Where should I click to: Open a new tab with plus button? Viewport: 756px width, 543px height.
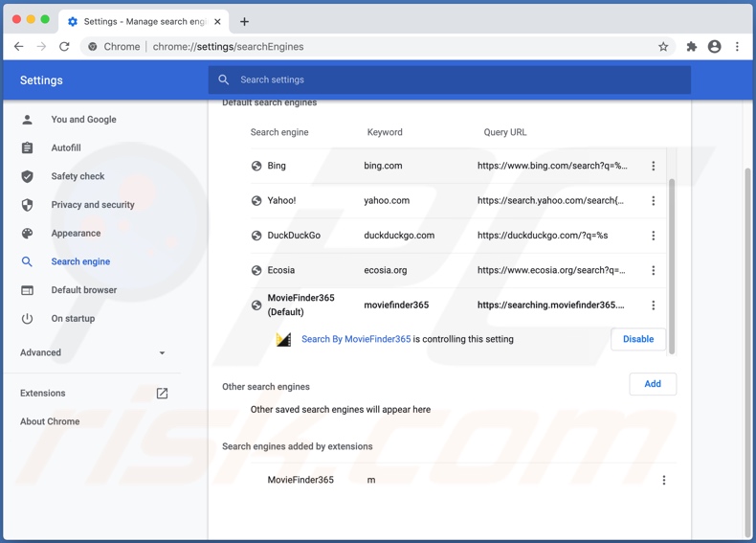tap(244, 22)
